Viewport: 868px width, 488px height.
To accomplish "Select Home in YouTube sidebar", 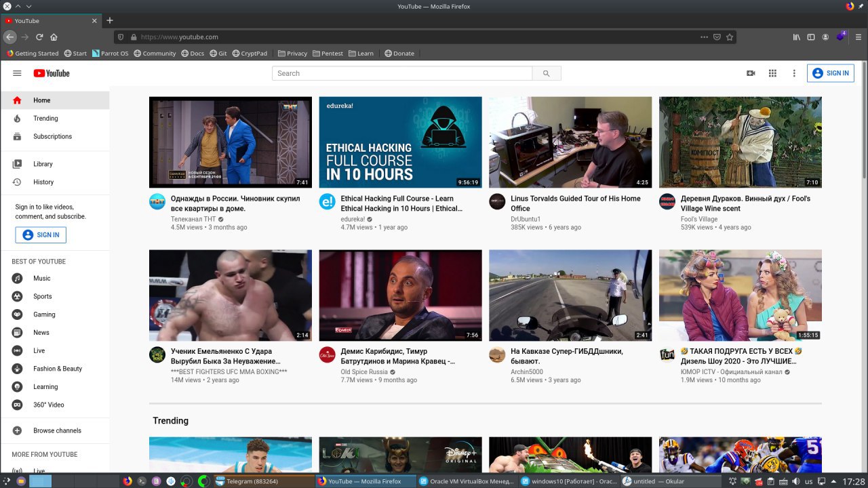I will pos(55,100).
